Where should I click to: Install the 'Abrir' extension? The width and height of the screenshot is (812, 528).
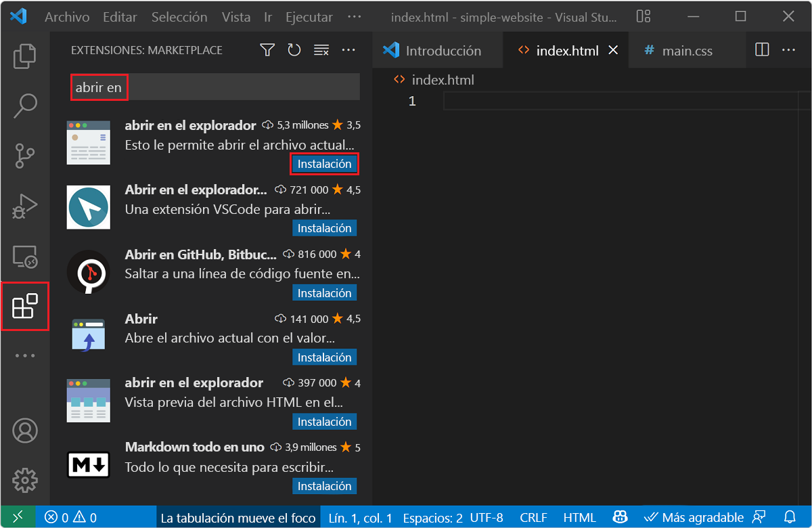pyautogui.click(x=324, y=357)
